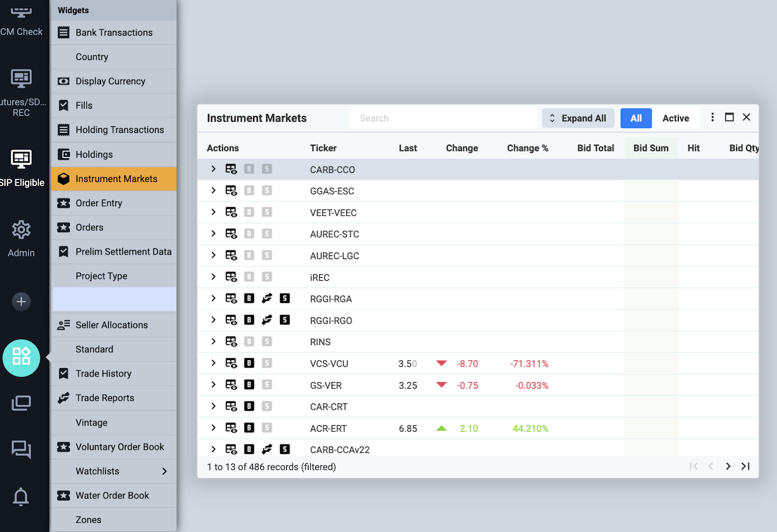Click the trade handshake icon for RGGI-RGO
The image size is (777, 532).
coord(267,320)
